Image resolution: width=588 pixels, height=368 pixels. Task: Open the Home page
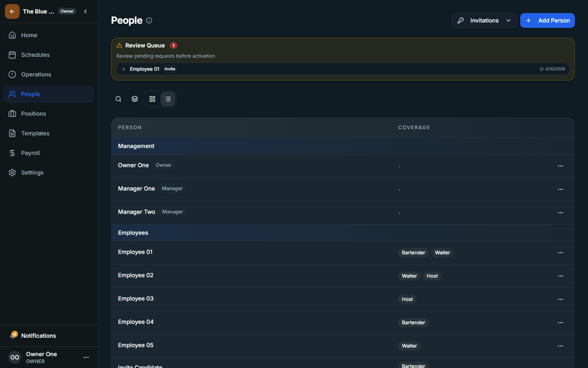pos(49,35)
